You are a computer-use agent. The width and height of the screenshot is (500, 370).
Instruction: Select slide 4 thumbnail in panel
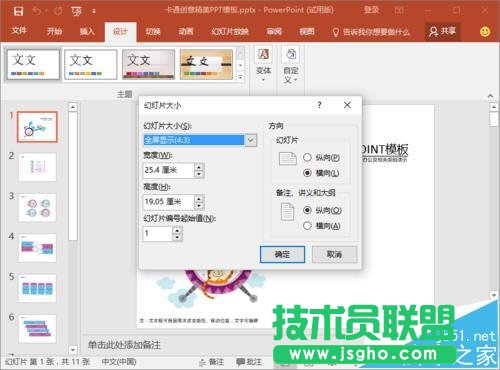pyautogui.click(x=37, y=248)
